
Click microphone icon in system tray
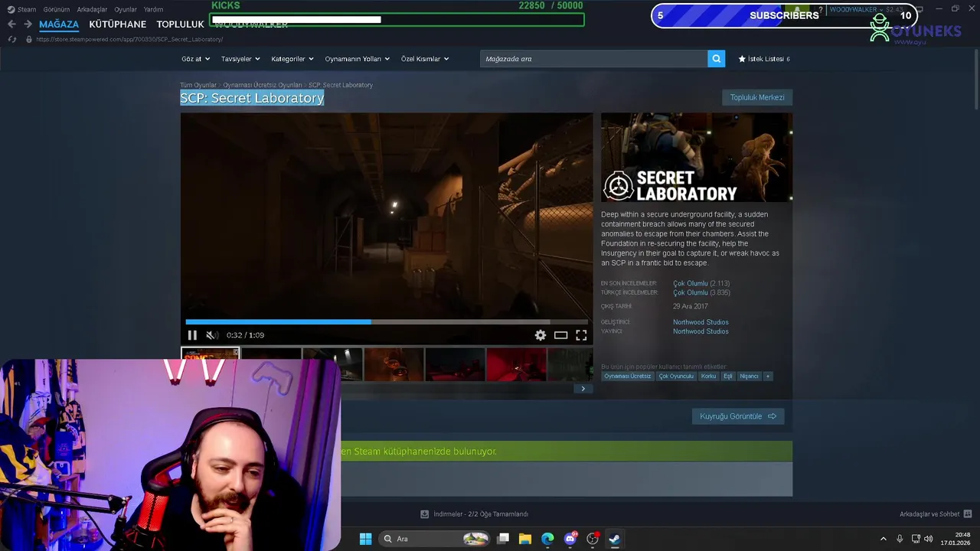point(900,539)
